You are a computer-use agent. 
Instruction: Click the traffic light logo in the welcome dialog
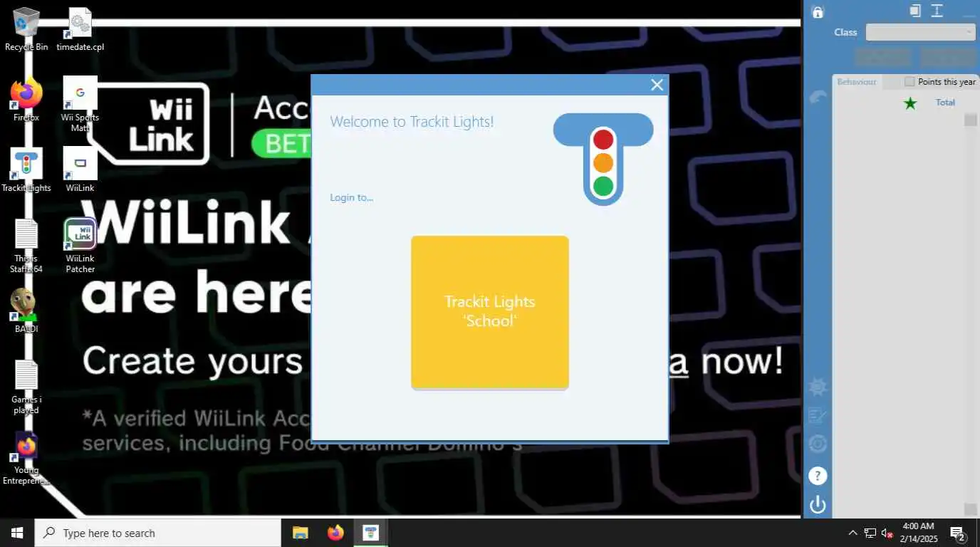pyautogui.click(x=603, y=159)
